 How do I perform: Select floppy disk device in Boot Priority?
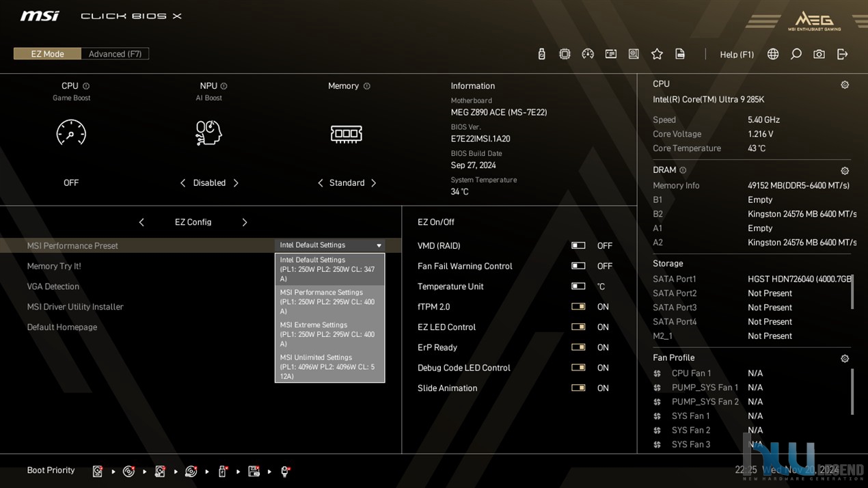254,471
